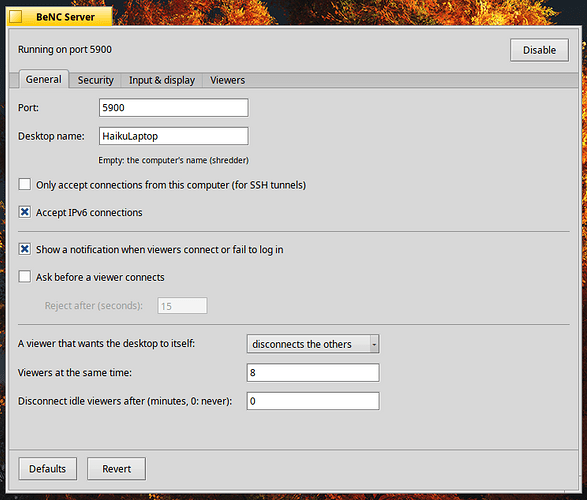The image size is (587, 500).
Task: Click the Revert button
Action: [x=116, y=469]
